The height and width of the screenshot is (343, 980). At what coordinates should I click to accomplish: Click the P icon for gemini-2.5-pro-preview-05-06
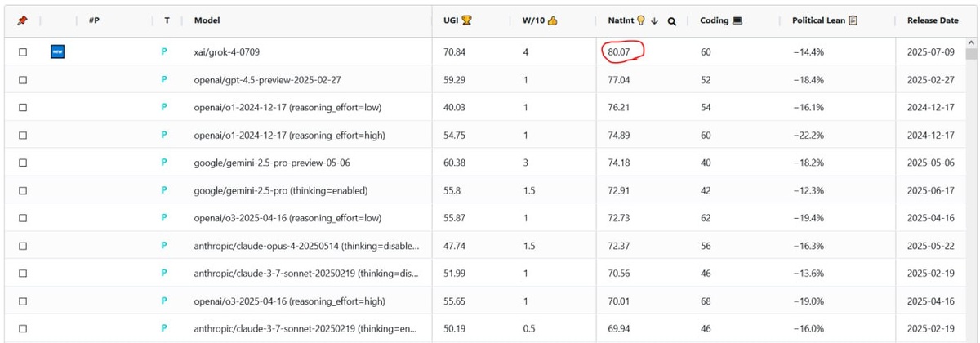coord(164,163)
